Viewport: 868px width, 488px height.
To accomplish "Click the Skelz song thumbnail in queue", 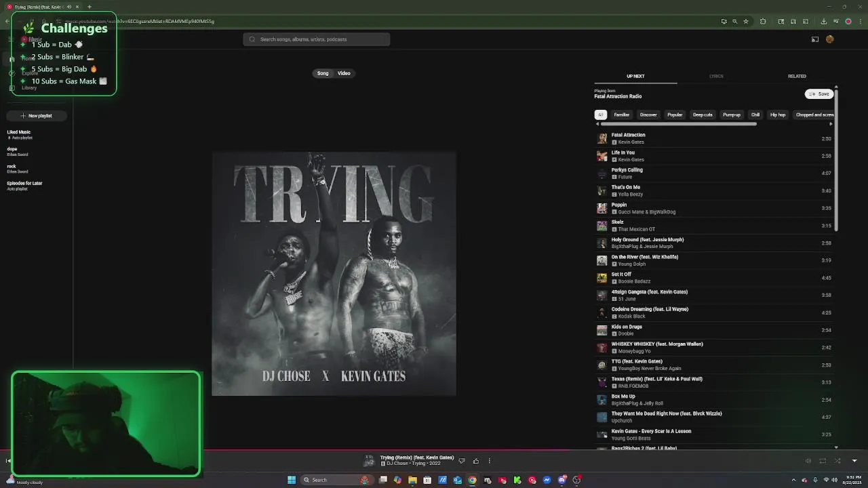I will click(x=601, y=226).
